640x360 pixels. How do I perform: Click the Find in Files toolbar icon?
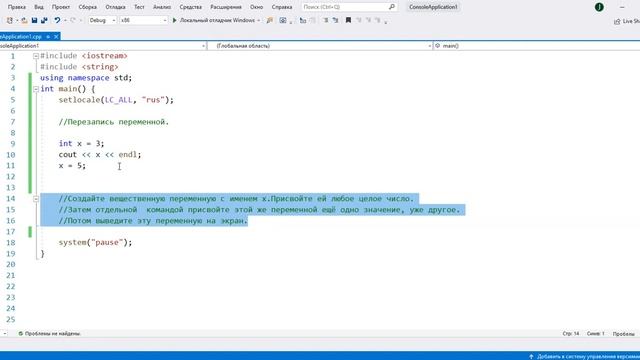point(269,20)
